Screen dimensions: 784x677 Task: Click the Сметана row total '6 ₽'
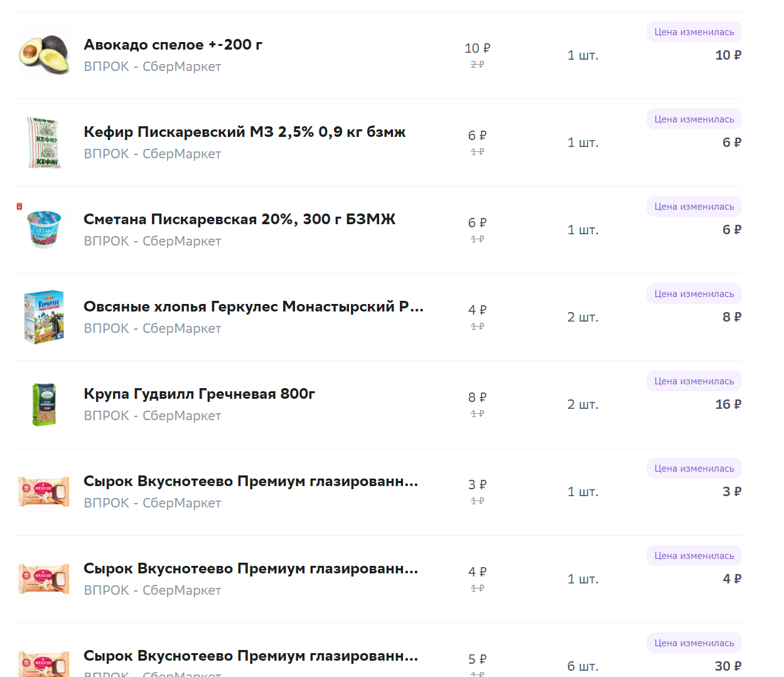(x=732, y=230)
